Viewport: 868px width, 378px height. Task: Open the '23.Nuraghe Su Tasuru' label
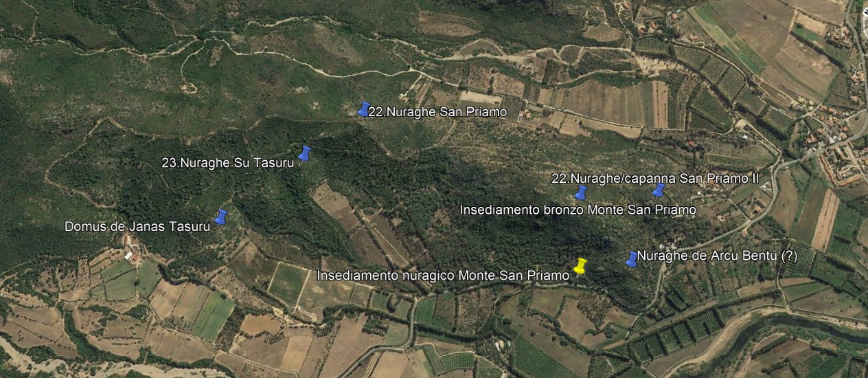pyautogui.click(x=227, y=163)
